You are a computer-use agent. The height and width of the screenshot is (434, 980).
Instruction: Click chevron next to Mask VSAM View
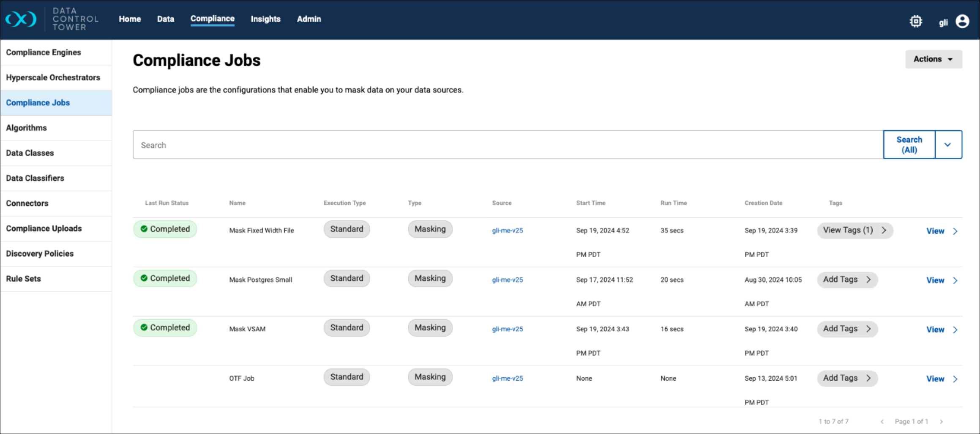[x=955, y=330]
